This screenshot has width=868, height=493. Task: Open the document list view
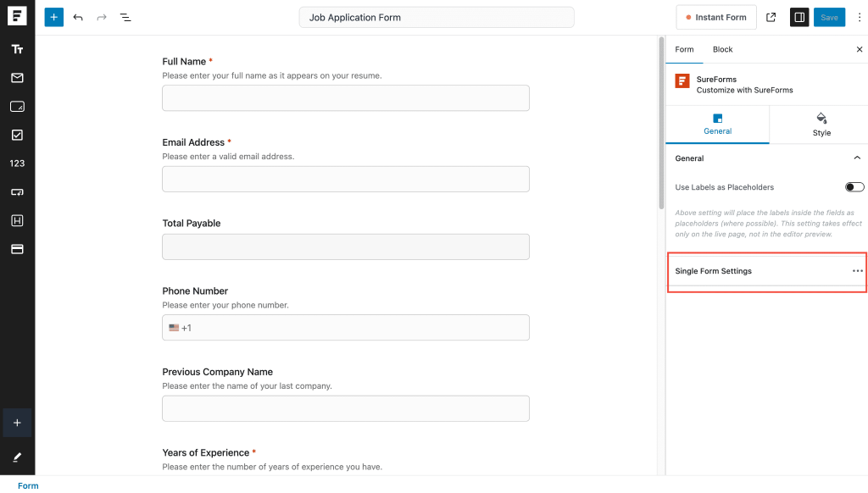125,17
